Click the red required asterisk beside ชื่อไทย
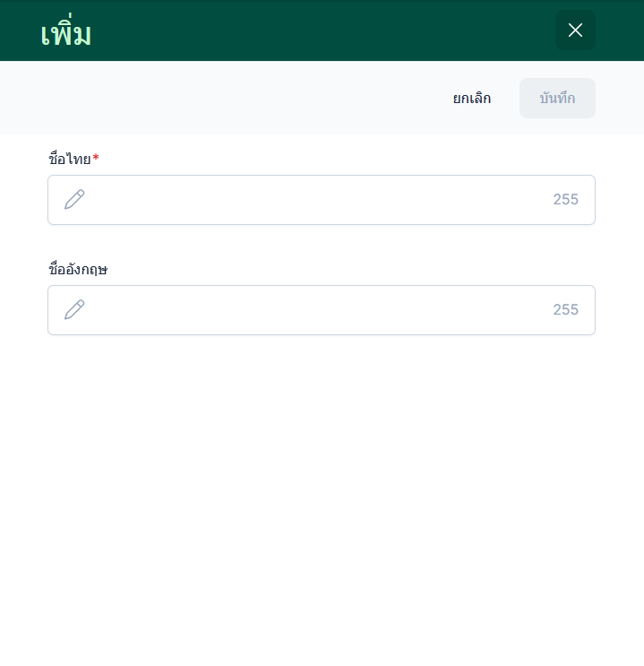 point(96,158)
